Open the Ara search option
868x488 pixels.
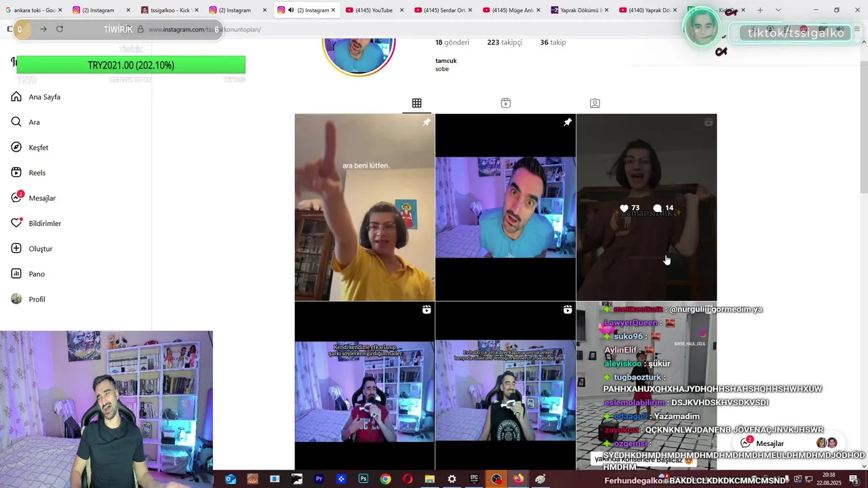tap(26, 122)
